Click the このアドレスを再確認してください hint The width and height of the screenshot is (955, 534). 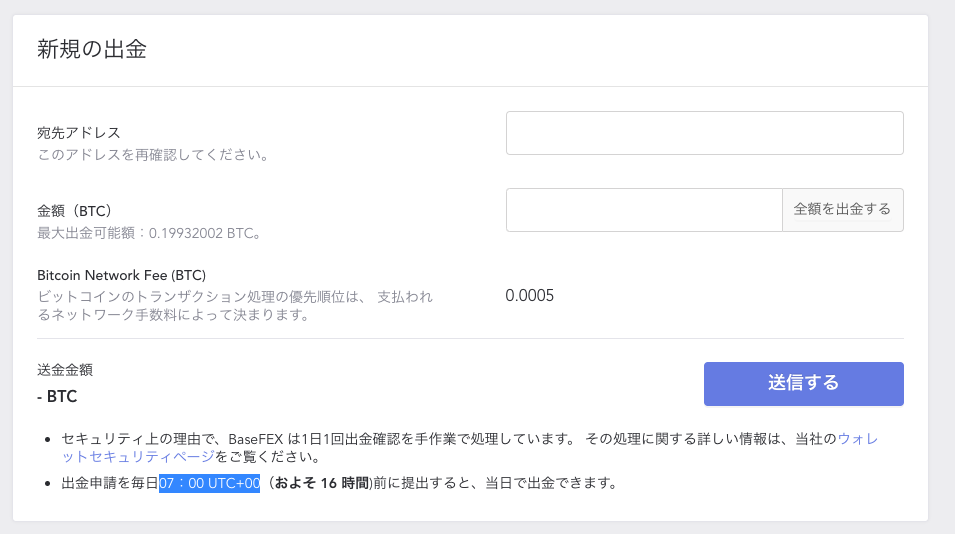tap(152, 155)
